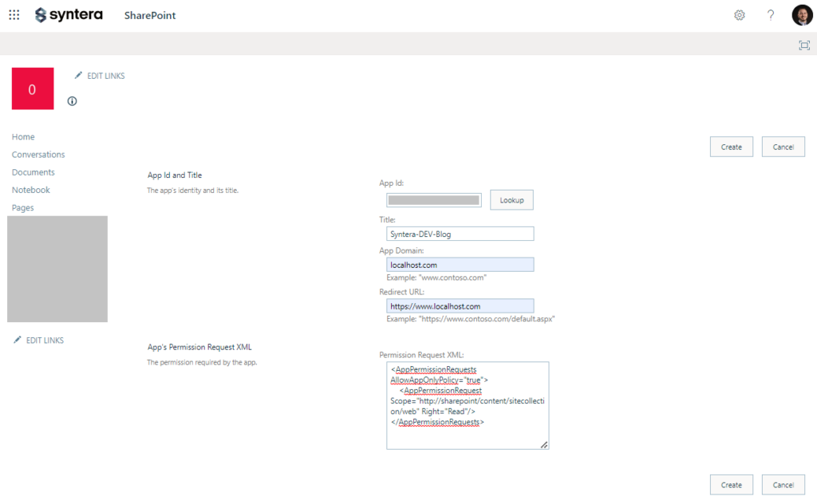The height and width of the screenshot is (504, 817).
Task: Open the app launcher waffle icon
Action: pos(14,15)
